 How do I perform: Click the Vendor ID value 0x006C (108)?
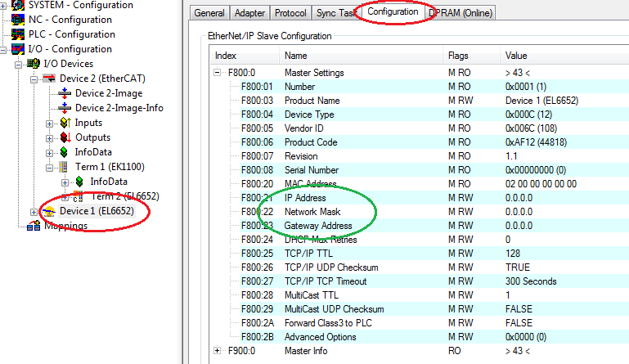click(531, 128)
